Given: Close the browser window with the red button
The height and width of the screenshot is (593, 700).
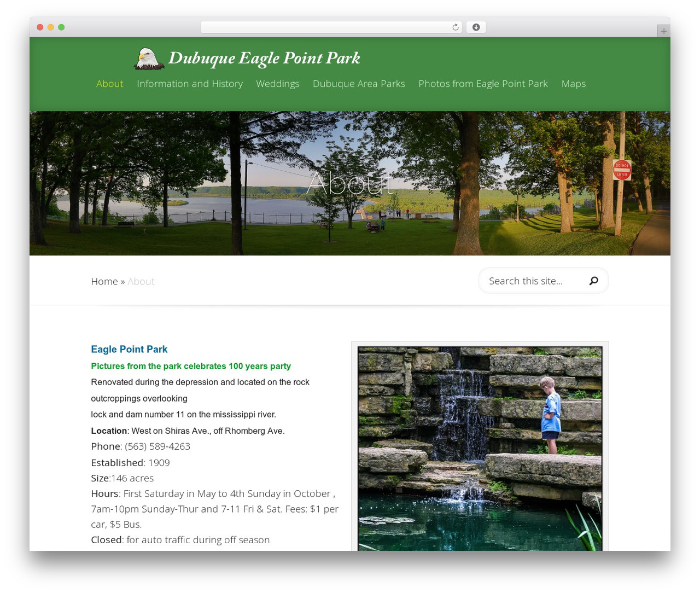Looking at the screenshot, I should pyautogui.click(x=40, y=27).
